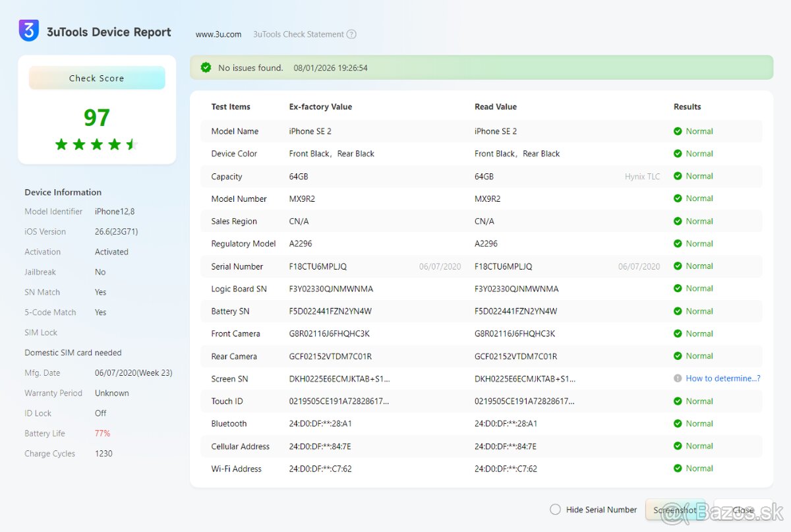This screenshot has width=791, height=532.
Task: Select ex-factory Wi-Fi Address 24:D0:DF:**:C7:62
Action: pyautogui.click(x=320, y=469)
